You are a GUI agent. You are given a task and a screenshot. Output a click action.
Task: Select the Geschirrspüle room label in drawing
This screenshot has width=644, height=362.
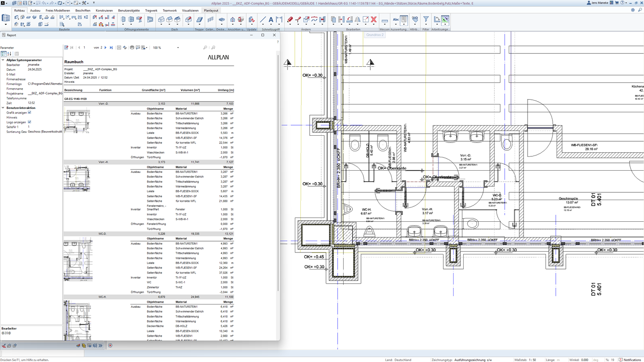click(x=568, y=198)
